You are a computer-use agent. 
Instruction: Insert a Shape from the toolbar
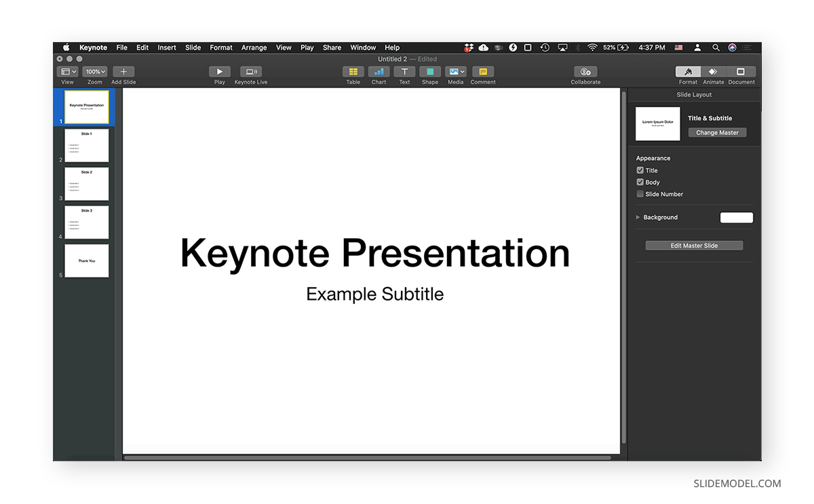(x=430, y=73)
